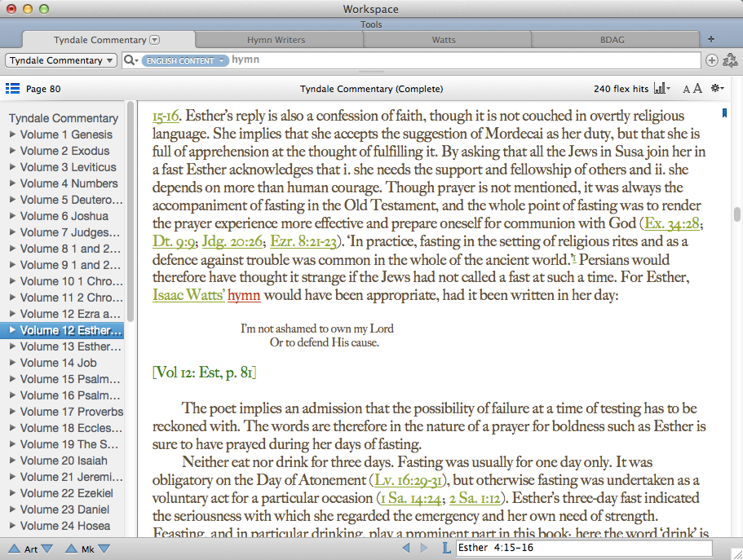Open the gear display settings menu

[x=718, y=88]
